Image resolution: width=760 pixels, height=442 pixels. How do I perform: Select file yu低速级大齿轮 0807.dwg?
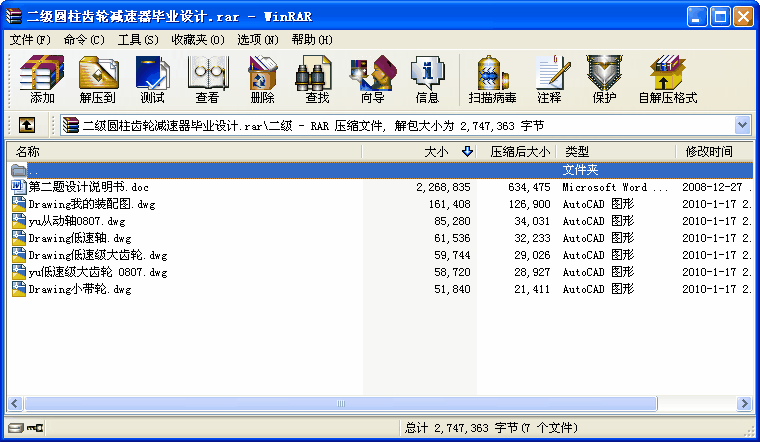97,272
